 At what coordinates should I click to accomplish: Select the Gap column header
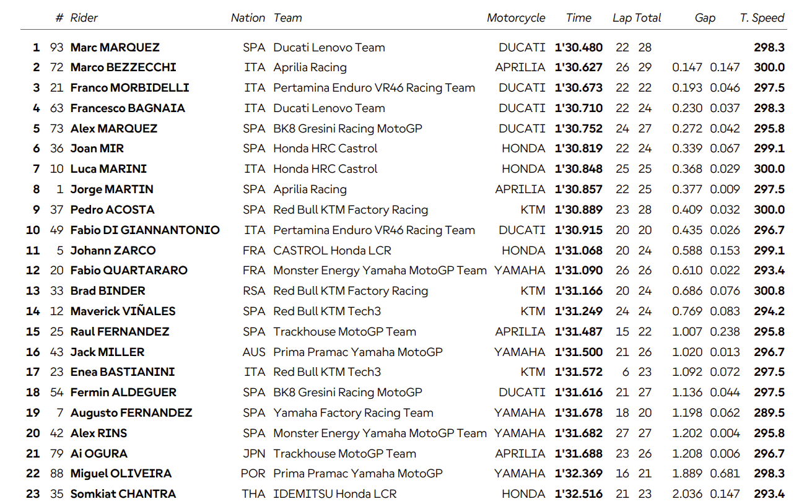[x=705, y=18]
